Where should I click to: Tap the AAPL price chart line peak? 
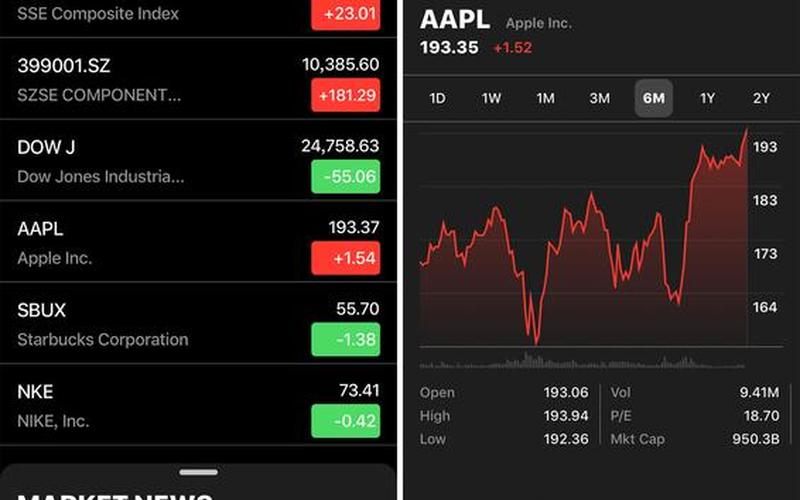tap(746, 131)
